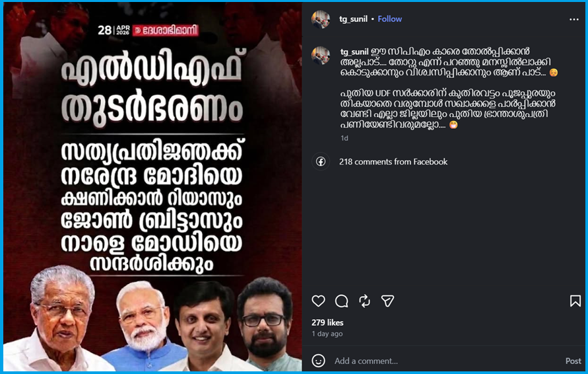Click the Post comment button
The height and width of the screenshot is (374, 588).
pos(573,361)
